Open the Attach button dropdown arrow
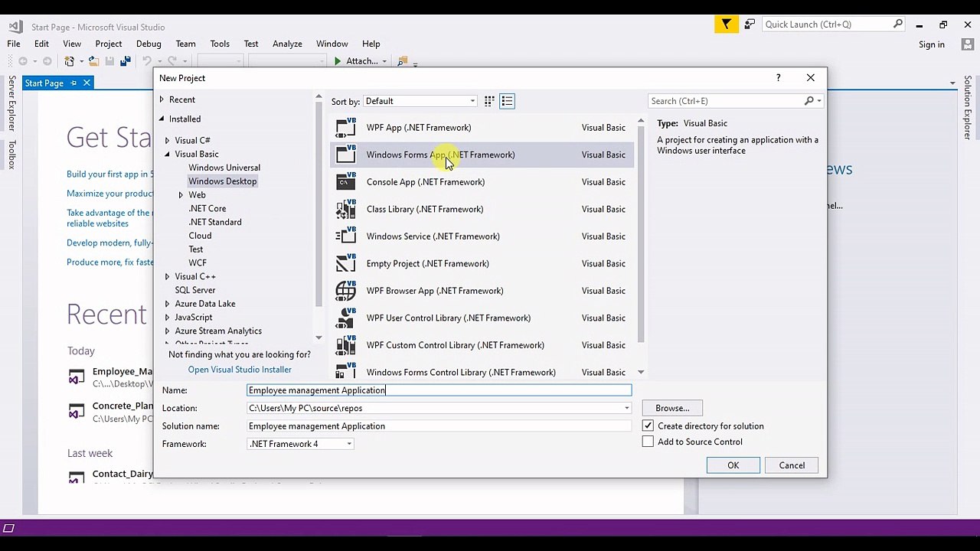Screen dimensions: 980x551 pyautogui.click(x=384, y=61)
